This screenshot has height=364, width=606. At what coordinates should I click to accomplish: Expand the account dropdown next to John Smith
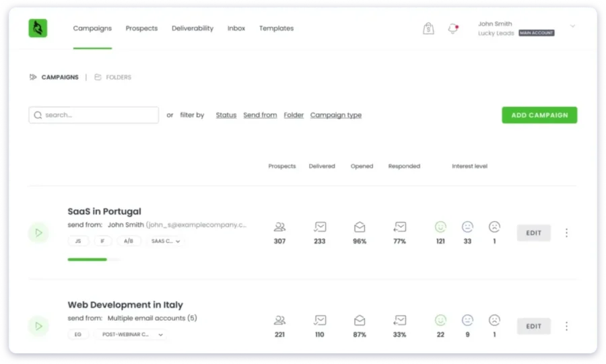coord(572,26)
